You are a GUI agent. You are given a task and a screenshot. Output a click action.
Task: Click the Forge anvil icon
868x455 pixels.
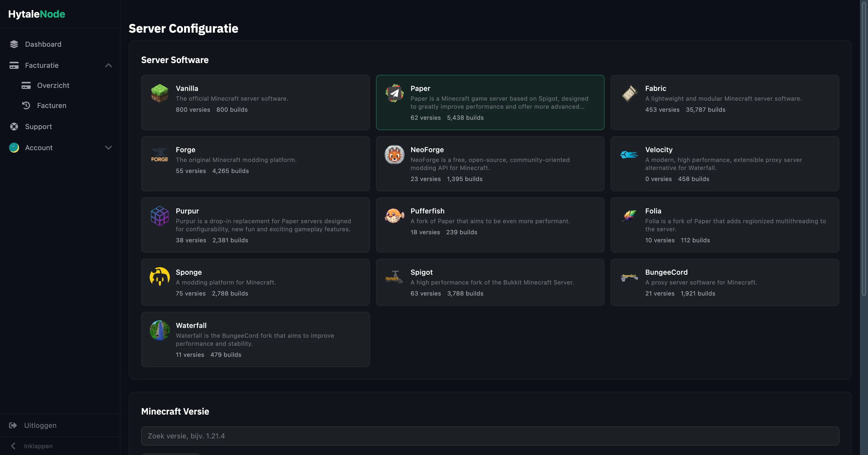[159, 155]
